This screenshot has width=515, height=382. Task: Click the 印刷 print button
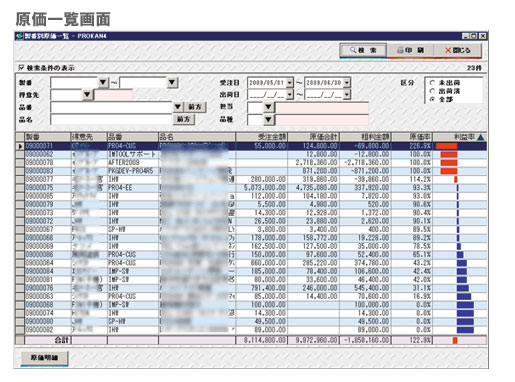[x=410, y=51]
